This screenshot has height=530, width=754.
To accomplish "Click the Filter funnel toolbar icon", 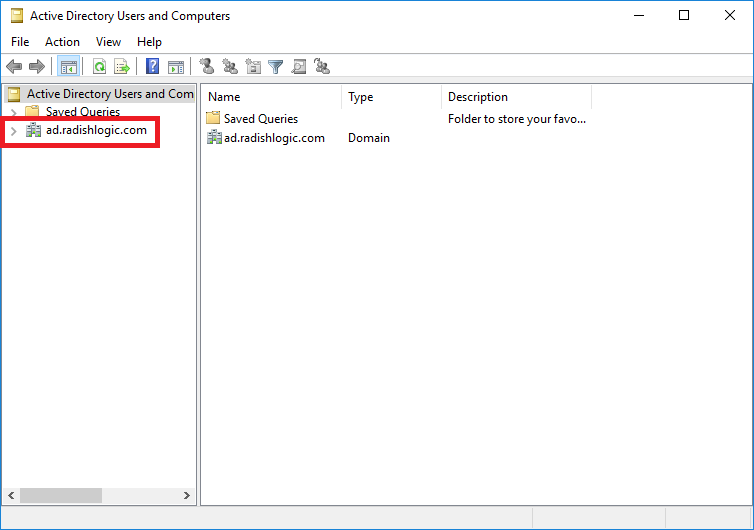I will [x=276, y=67].
